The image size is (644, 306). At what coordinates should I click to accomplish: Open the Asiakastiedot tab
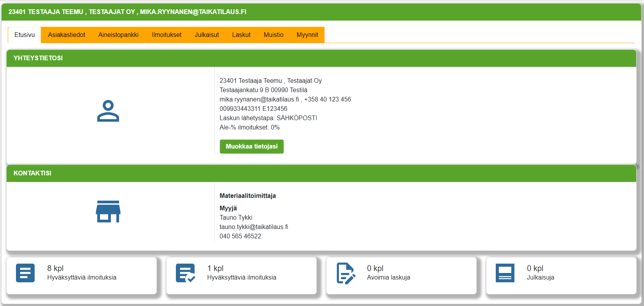pyautogui.click(x=67, y=35)
